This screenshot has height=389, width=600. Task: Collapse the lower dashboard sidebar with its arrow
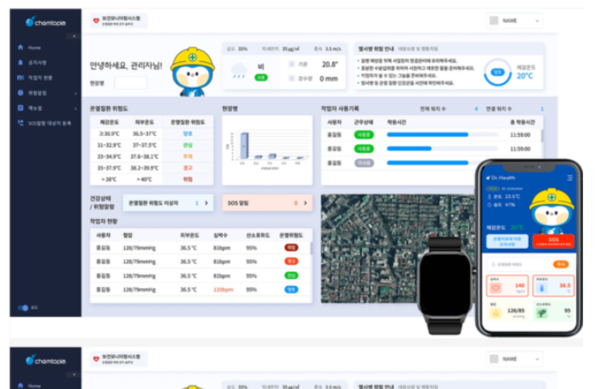[x=73, y=374]
